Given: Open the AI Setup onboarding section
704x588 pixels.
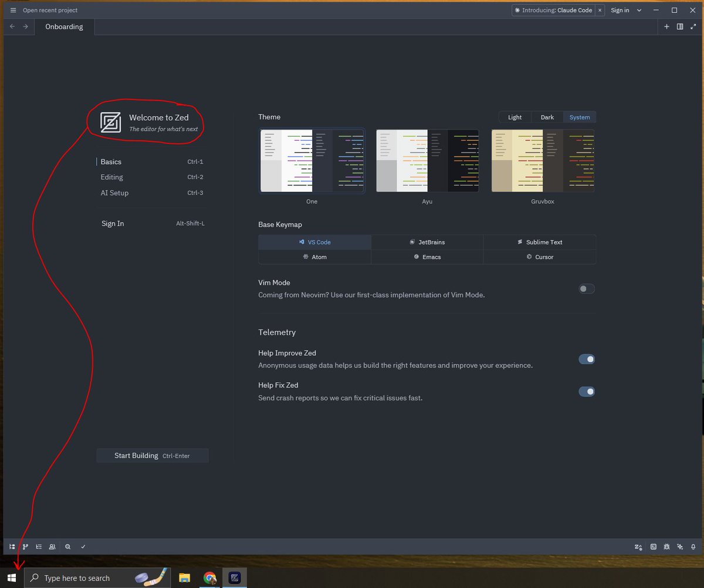Looking at the screenshot, I should click(x=152, y=193).
